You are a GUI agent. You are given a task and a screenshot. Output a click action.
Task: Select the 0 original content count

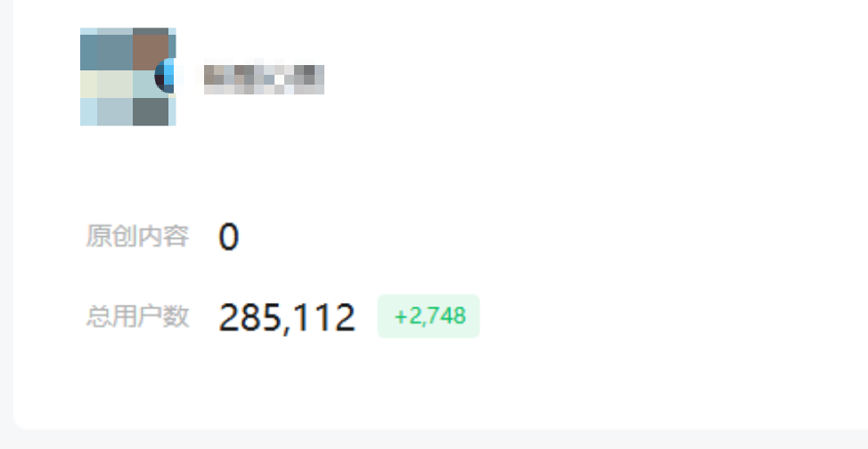click(x=229, y=237)
